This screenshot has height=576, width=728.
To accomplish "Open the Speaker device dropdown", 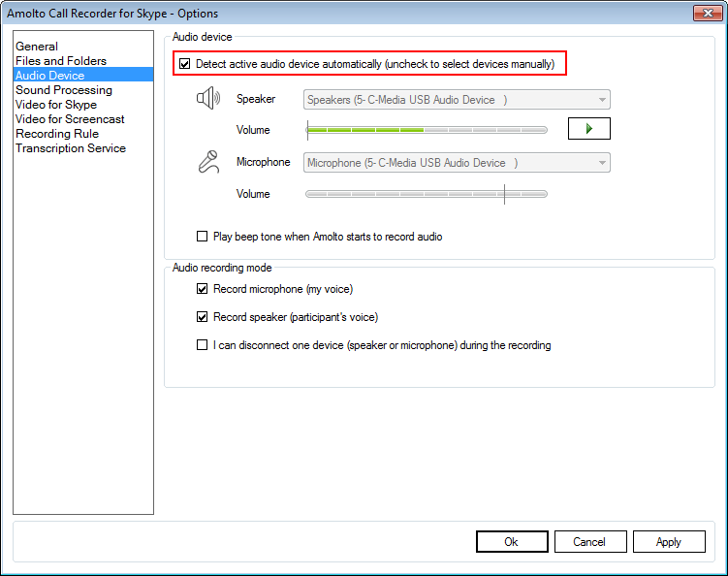I will [457, 100].
